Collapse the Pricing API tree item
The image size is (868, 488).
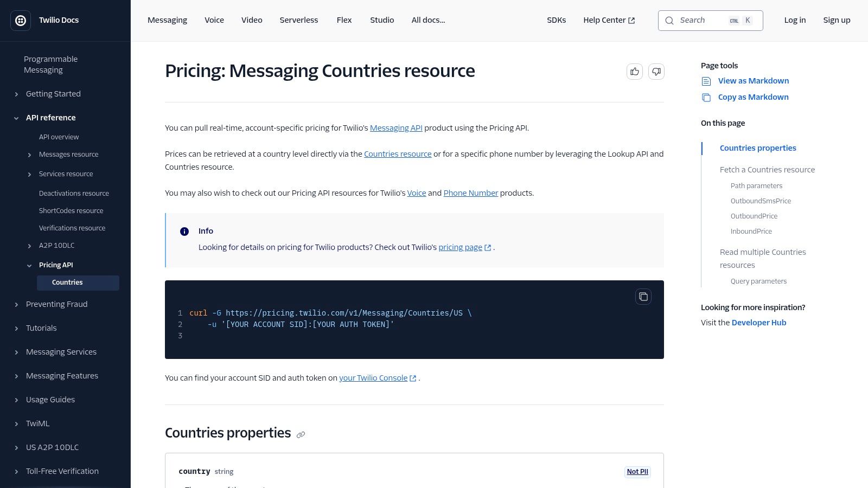point(29,266)
